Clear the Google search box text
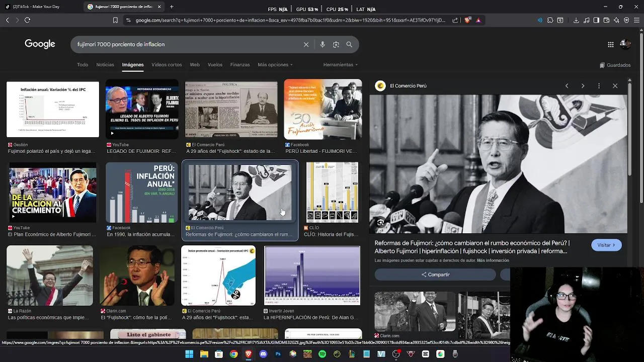Image resolution: width=644 pixels, height=362 pixels. [306, 44]
